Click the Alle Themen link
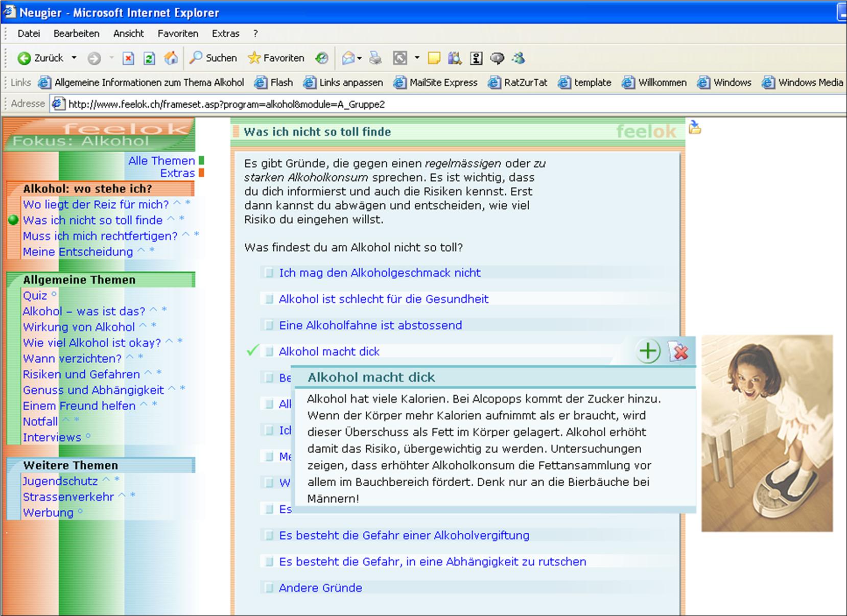847x616 pixels. point(161,160)
